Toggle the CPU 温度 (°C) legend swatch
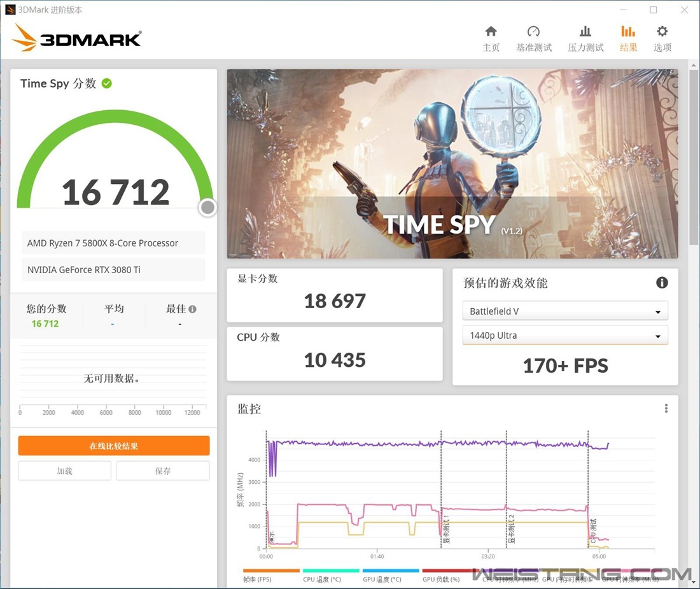The height and width of the screenshot is (589, 700). (331, 571)
